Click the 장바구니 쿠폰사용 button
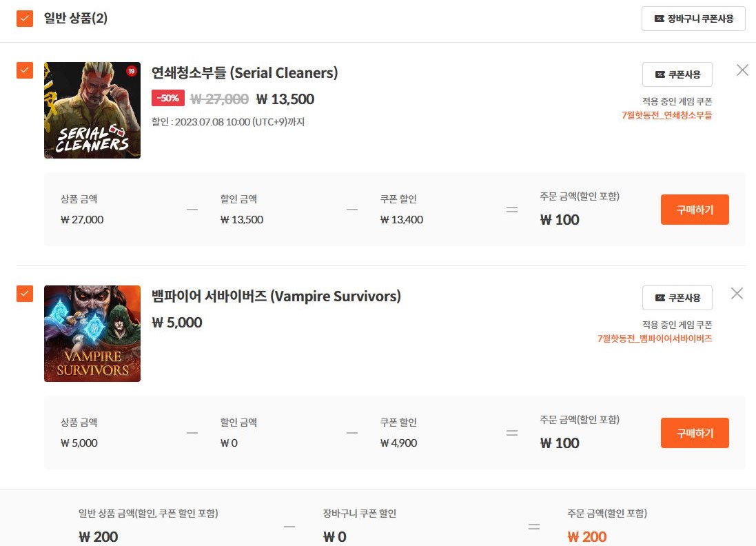756x546 pixels. (693, 19)
